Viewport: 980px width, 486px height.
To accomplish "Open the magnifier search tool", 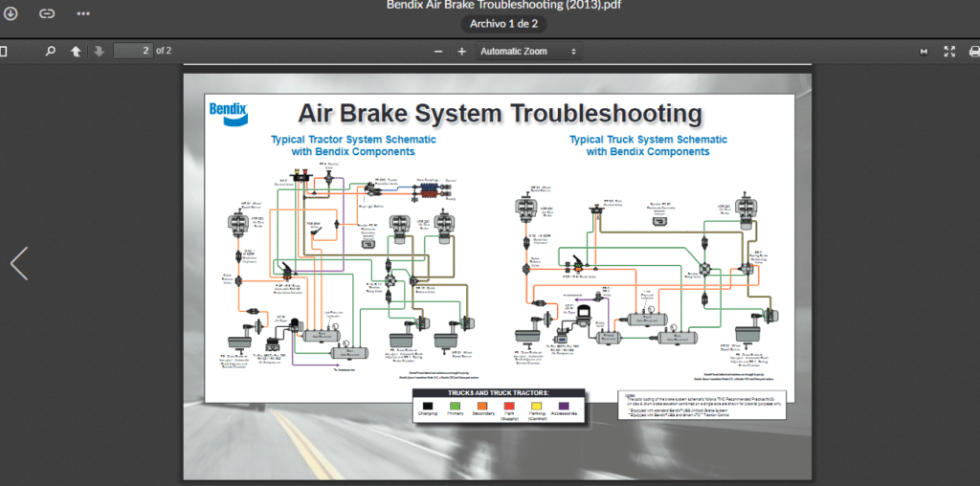I will click(x=51, y=52).
